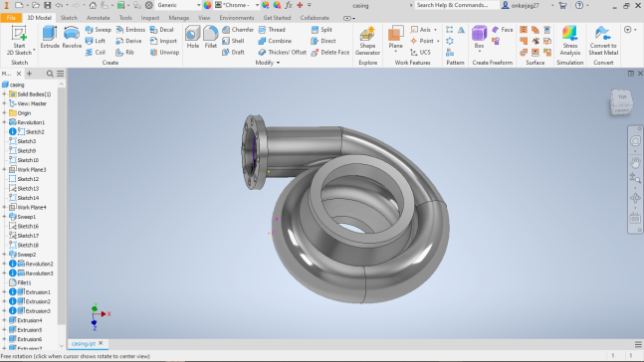Choose the Direct edit tool
Screen dimensions: 644x362
click(x=323, y=41)
